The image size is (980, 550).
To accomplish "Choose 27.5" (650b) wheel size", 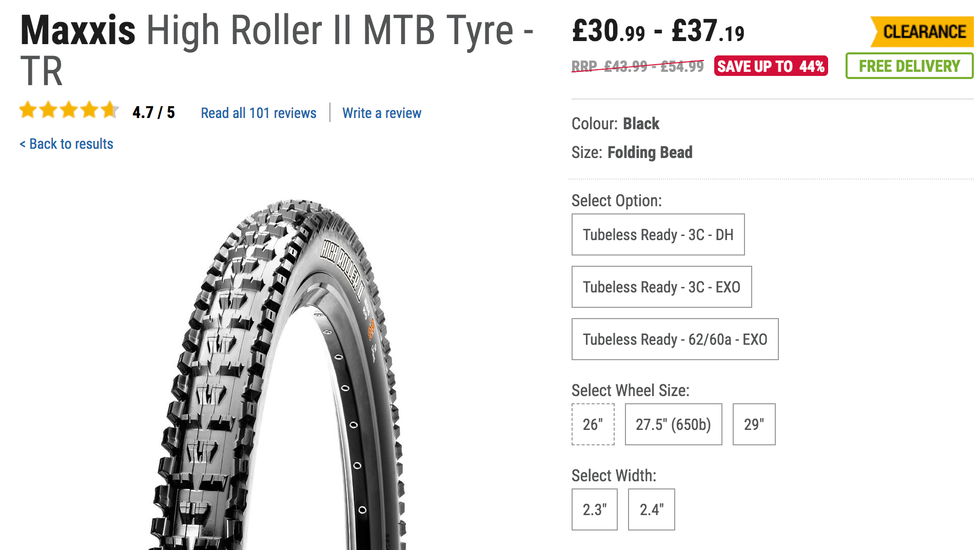I will coord(673,424).
